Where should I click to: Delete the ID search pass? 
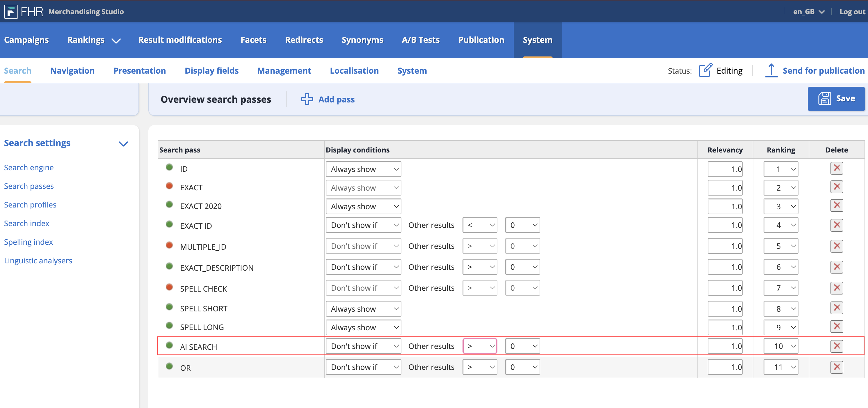coord(836,168)
